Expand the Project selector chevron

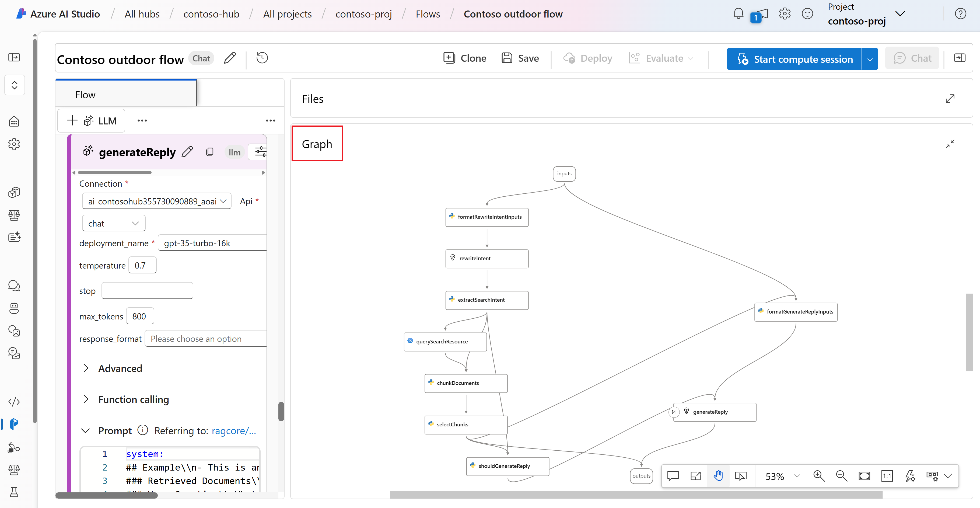pyautogui.click(x=900, y=14)
